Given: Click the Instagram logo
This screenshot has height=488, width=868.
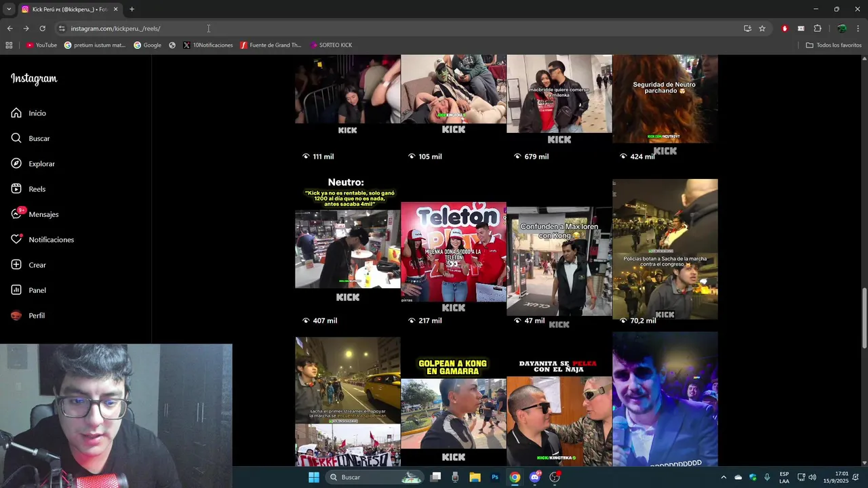Looking at the screenshot, I should pos(34,79).
